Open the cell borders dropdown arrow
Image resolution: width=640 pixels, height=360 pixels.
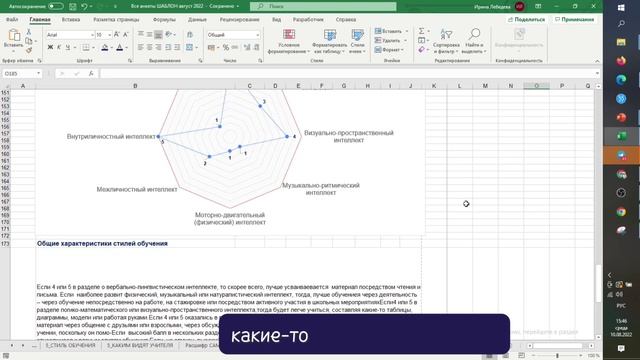pyautogui.click(x=93, y=48)
